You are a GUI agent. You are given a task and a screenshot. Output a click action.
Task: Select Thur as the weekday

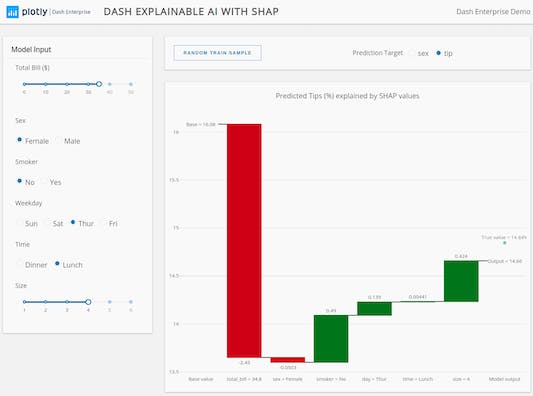click(x=73, y=222)
